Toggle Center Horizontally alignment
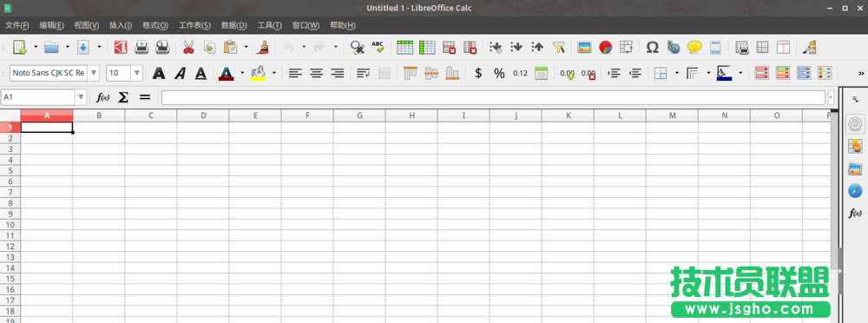The width and height of the screenshot is (868, 323). [x=316, y=73]
